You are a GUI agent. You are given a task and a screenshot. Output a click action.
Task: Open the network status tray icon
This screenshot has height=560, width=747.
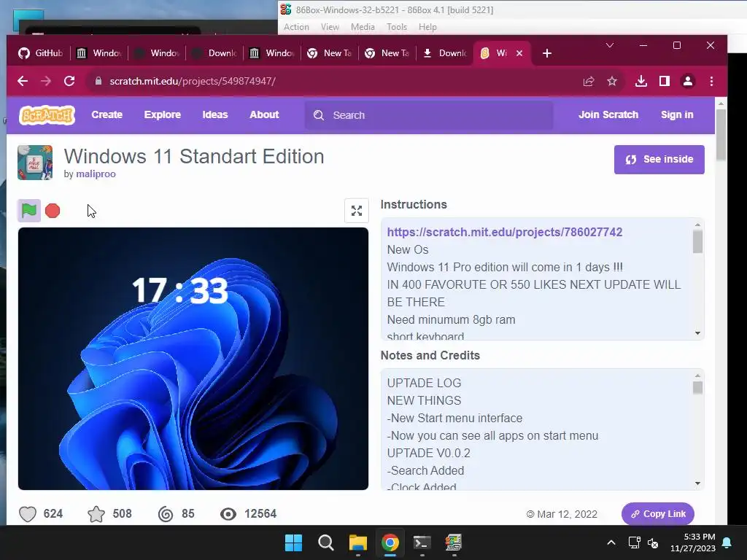(x=634, y=542)
